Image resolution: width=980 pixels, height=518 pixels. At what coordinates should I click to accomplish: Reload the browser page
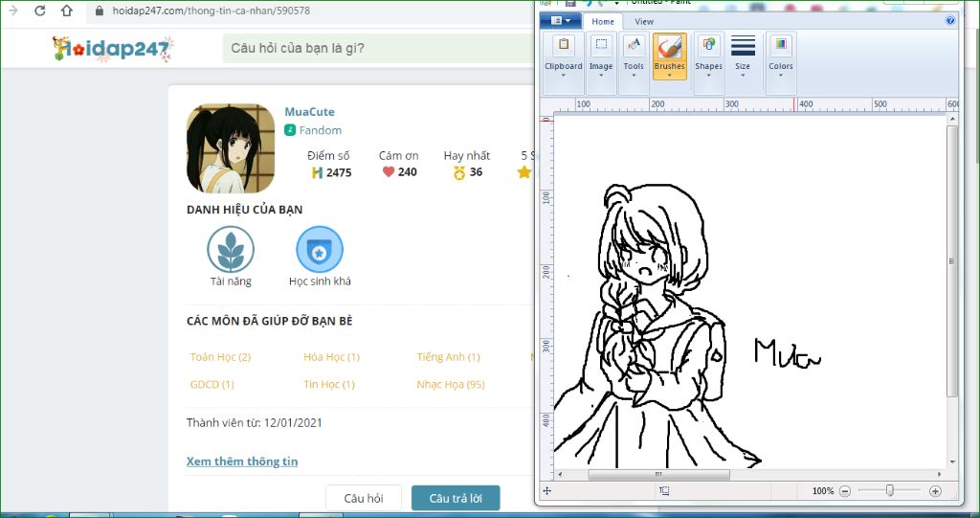(x=40, y=11)
